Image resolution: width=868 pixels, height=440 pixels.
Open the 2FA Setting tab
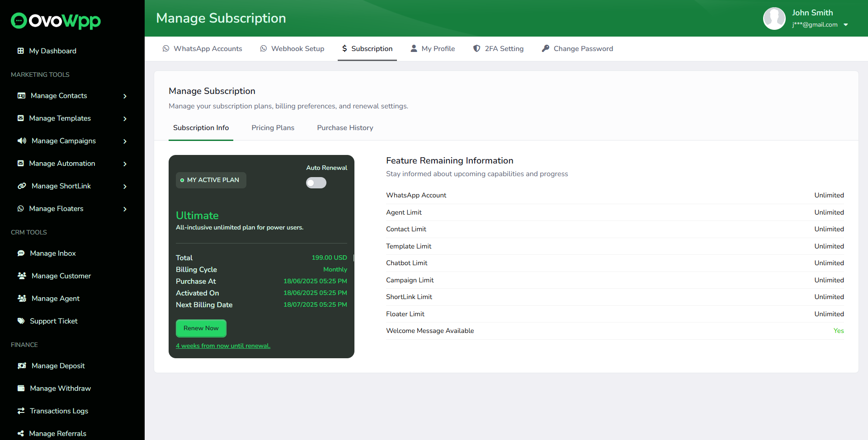(498, 48)
